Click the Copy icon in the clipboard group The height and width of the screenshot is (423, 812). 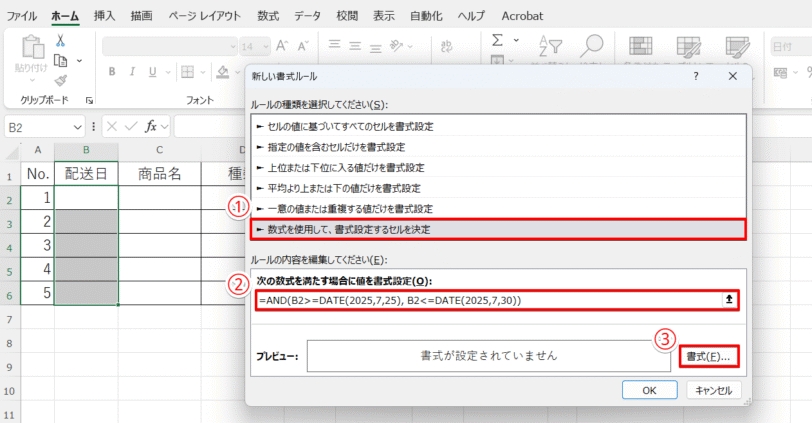tap(61, 61)
